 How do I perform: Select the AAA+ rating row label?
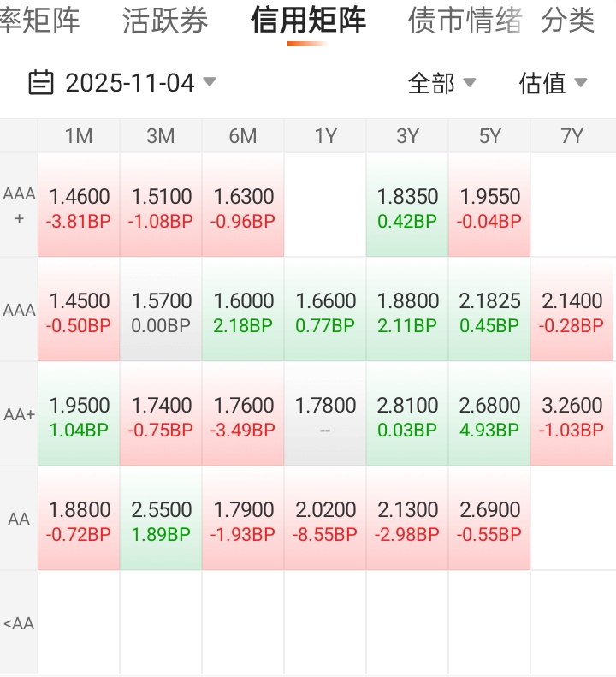(x=19, y=205)
